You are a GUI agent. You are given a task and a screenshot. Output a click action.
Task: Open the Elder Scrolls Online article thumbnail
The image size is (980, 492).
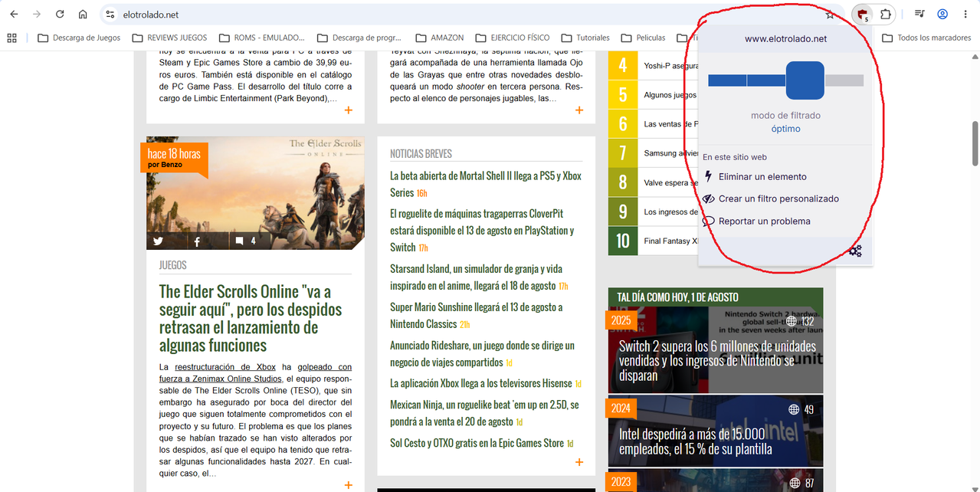(x=255, y=193)
